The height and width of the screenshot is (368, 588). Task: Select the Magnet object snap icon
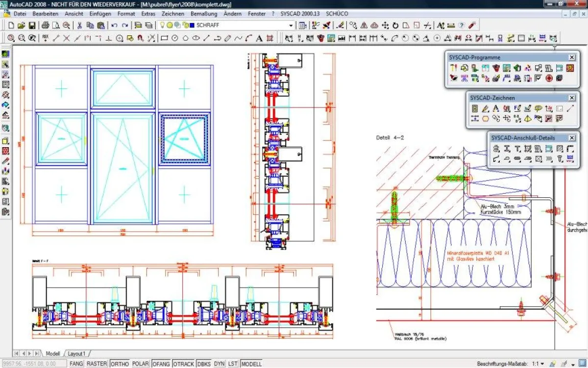pos(140,37)
